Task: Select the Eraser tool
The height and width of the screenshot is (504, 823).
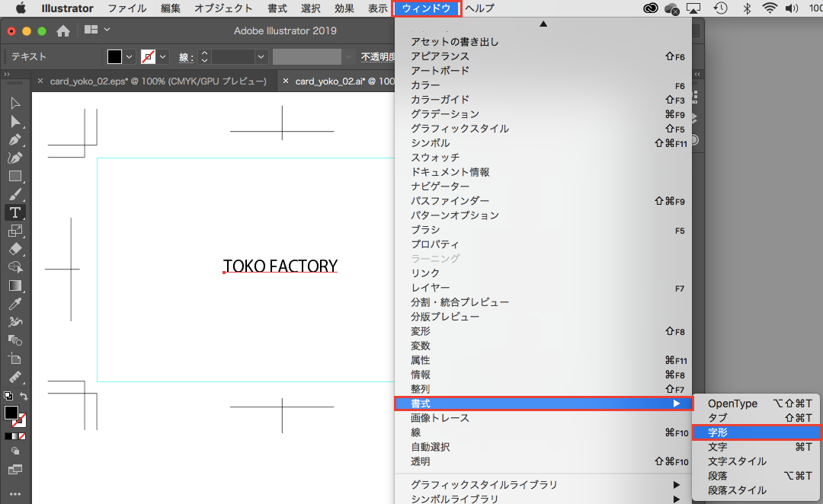Action: 14,249
